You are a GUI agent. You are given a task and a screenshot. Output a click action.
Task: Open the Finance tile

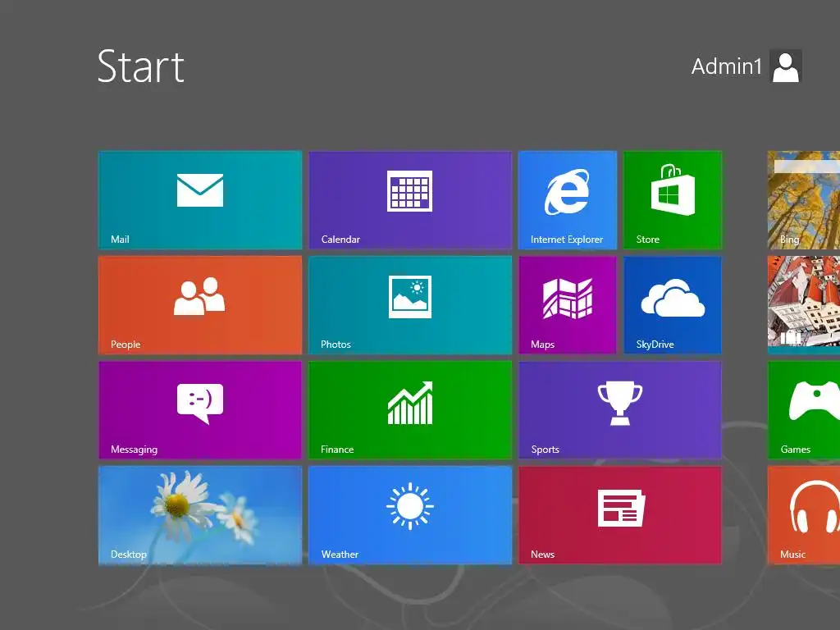point(410,410)
